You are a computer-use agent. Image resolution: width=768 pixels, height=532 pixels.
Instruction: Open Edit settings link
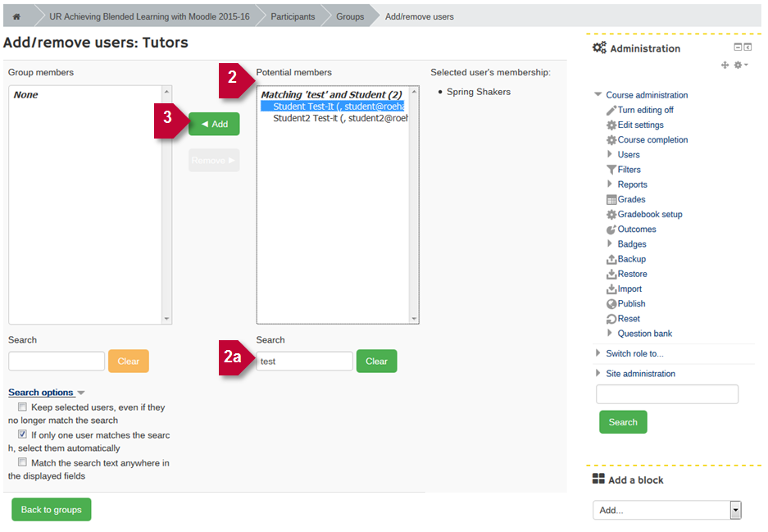[x=641, y=125]
